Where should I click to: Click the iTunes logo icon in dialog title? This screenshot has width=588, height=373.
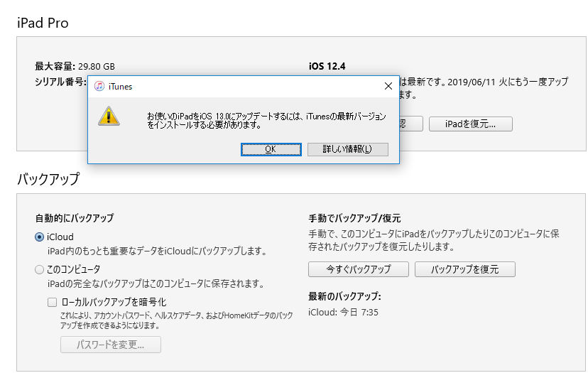tap(99, 86)
